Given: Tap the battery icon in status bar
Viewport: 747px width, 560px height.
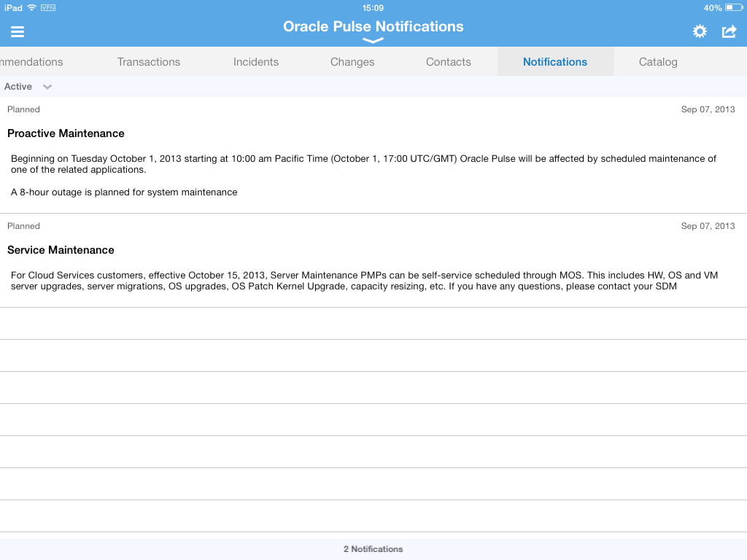Looking at the screenshot, I should pos(734,7).
